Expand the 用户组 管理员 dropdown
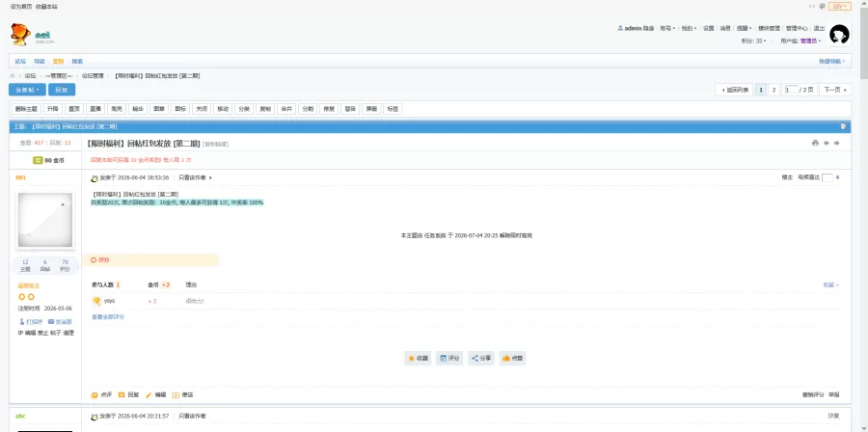The image size is (868, 432). click(800, 40)
